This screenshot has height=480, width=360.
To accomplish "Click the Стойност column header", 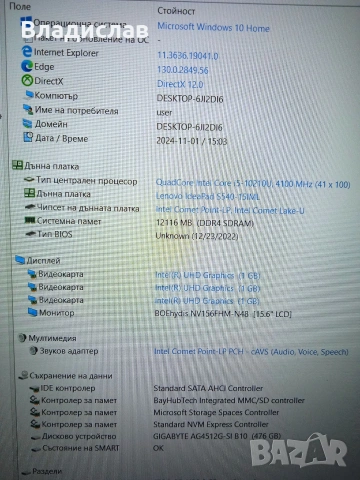I will tap(176, 11).
